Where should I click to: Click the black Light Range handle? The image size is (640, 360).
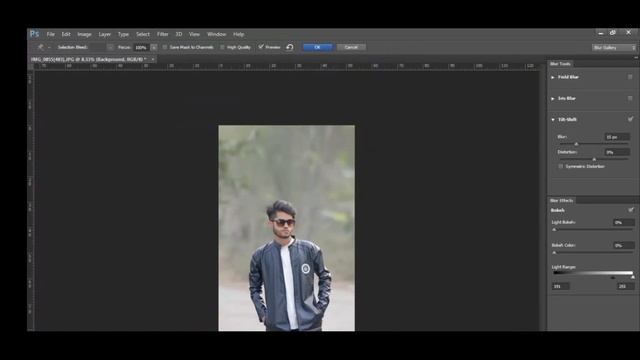click(x=613, y=277)
